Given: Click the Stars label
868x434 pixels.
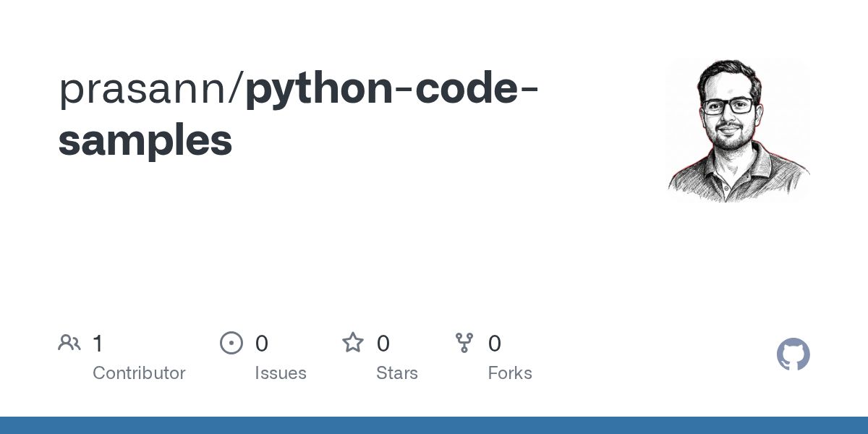Looking at the screenshot, I should [x=397, y=373].
